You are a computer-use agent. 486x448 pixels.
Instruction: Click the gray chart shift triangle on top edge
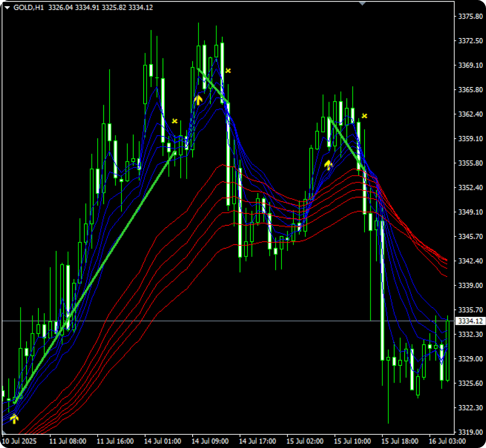tap(362, 4)
